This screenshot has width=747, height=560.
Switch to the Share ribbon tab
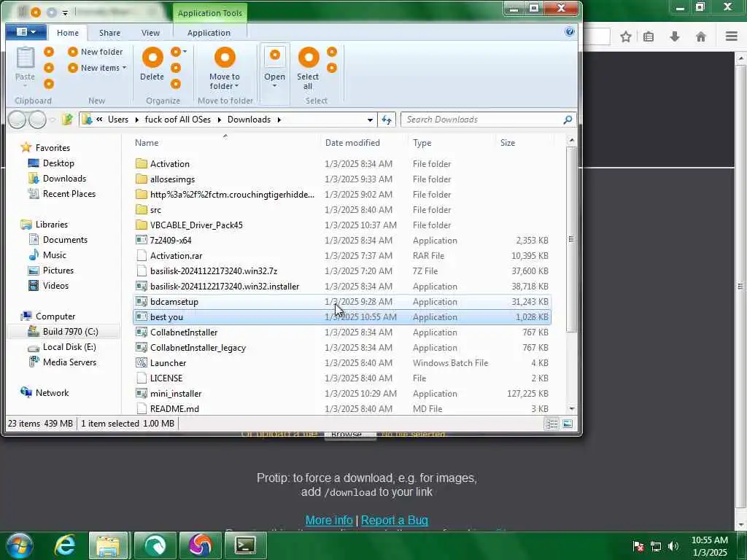109,33
